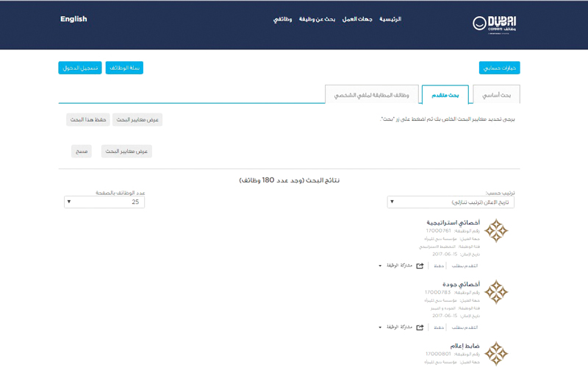
Task: Open الرئيسية in the top navigation
Action: (x=390, y=19)
